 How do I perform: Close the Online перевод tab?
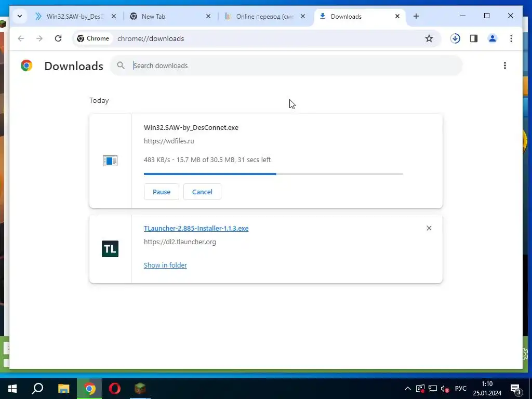pyautogui.click(x=303, y=16)
